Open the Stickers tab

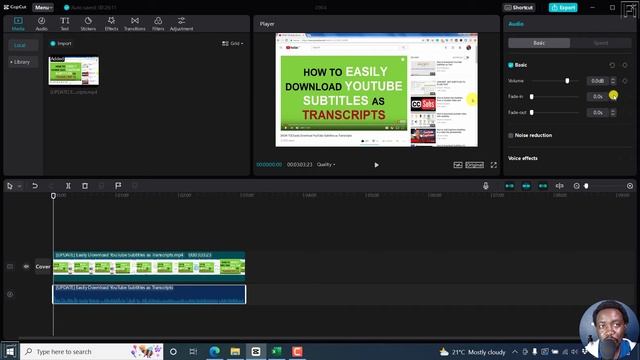88,24
